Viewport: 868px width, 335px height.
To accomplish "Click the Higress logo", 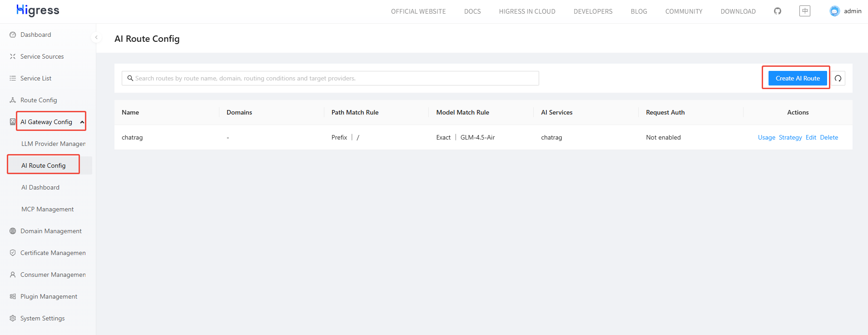I will 38,10.
